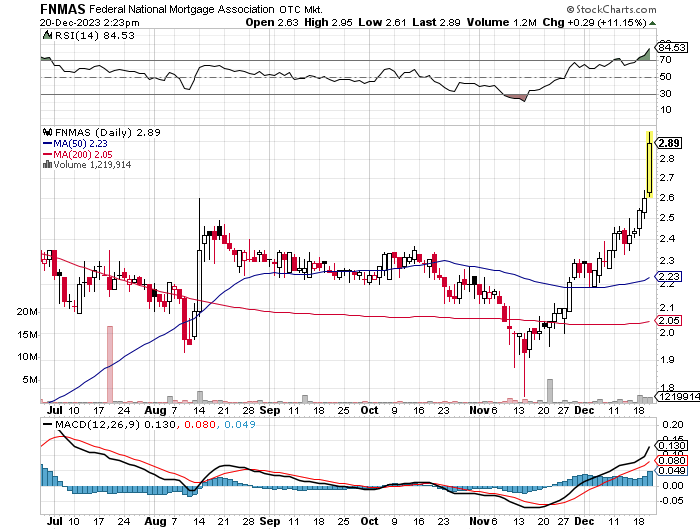700x530 pixels.
Task: Click the 'Sep' label on the price chart date axis
Action: [x=270, y=410]
